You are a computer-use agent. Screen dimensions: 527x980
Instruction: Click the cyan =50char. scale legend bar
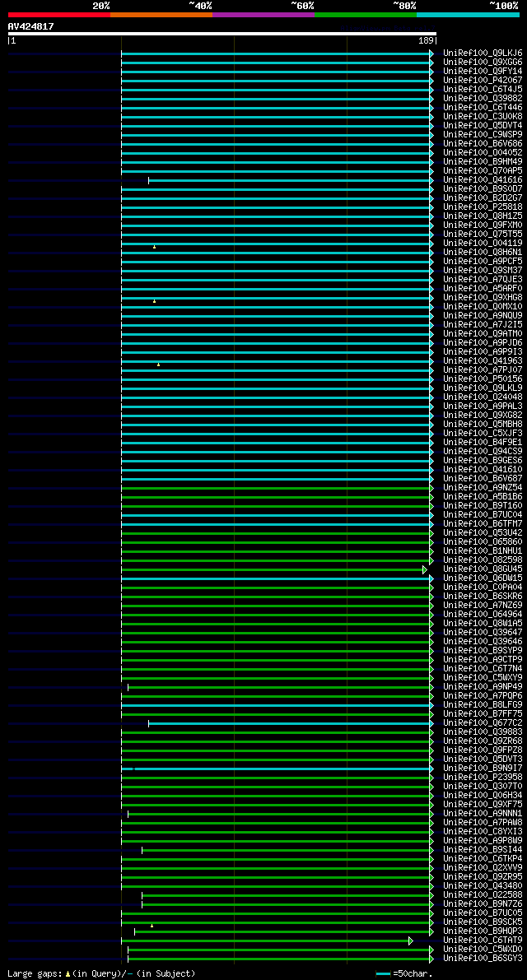pos(383,973)
